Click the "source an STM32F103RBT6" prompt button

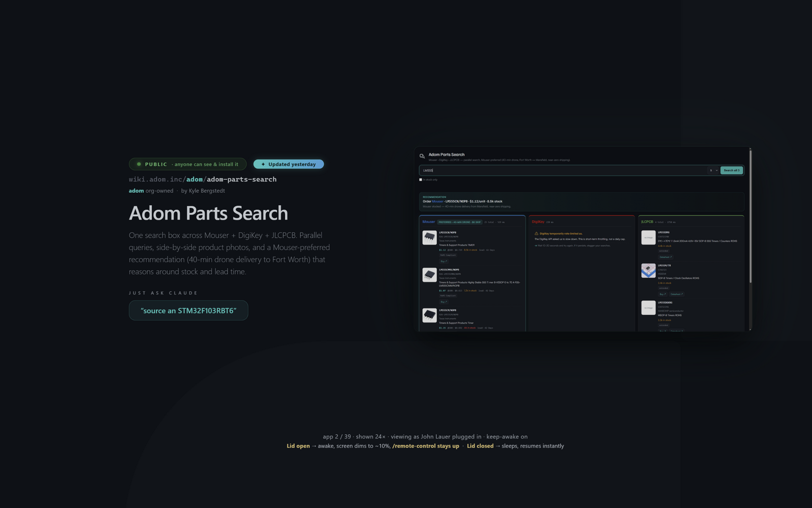188,310
